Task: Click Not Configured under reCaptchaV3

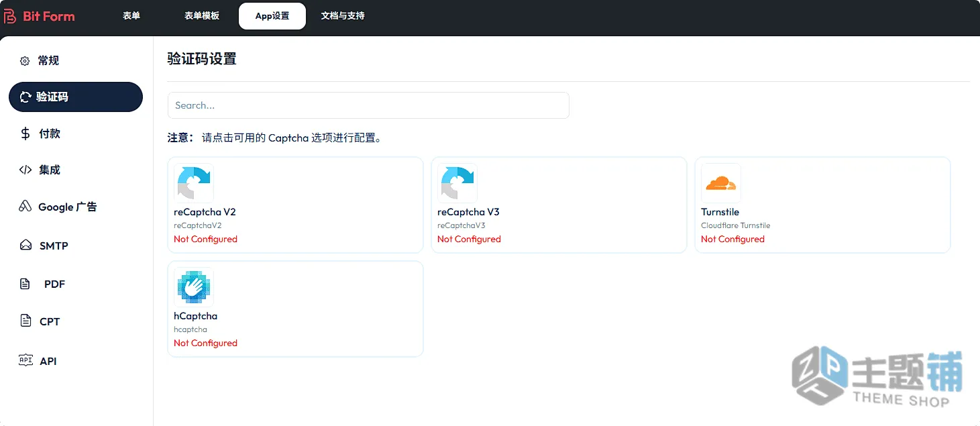Action: tap(469, 239)
